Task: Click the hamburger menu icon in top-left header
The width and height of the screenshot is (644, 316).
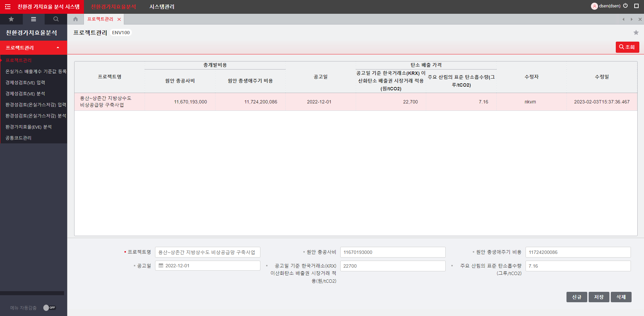Action: [x=8, y=7]
